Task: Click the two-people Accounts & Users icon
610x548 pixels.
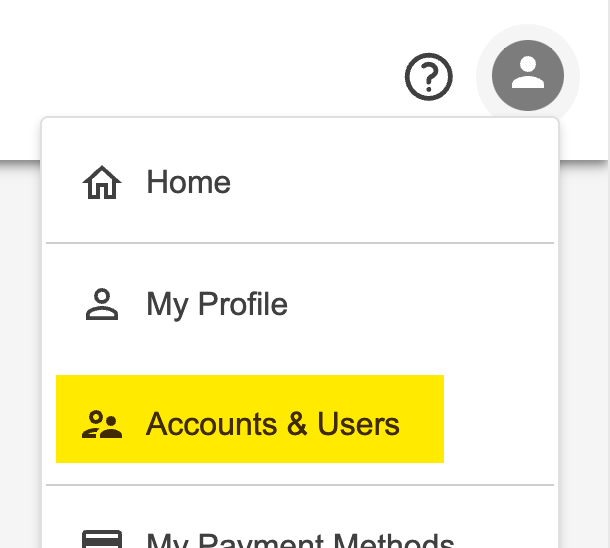Action: [102, 424]
